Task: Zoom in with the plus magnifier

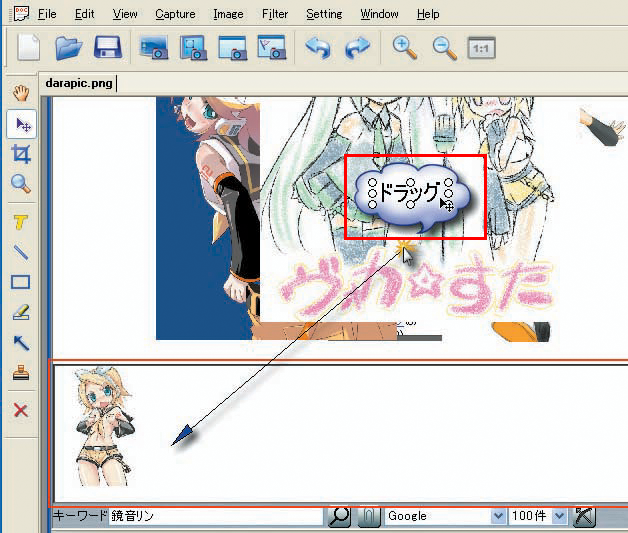Action: pyautogui.click(x=405, y=47)
